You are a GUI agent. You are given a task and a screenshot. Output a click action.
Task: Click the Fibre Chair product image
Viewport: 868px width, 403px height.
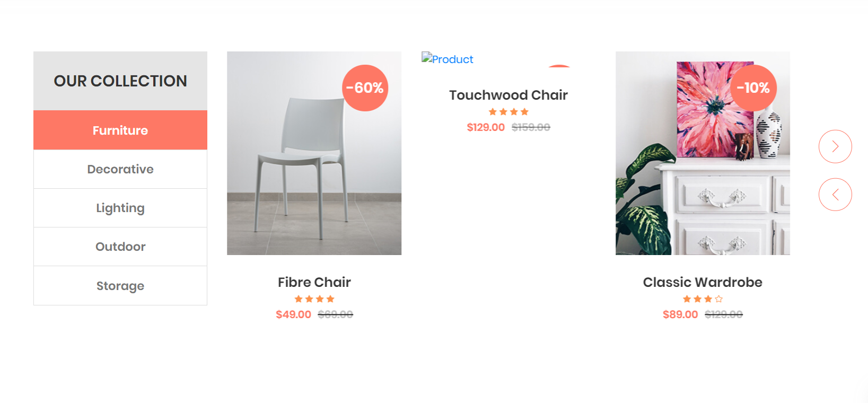point(314,153)
